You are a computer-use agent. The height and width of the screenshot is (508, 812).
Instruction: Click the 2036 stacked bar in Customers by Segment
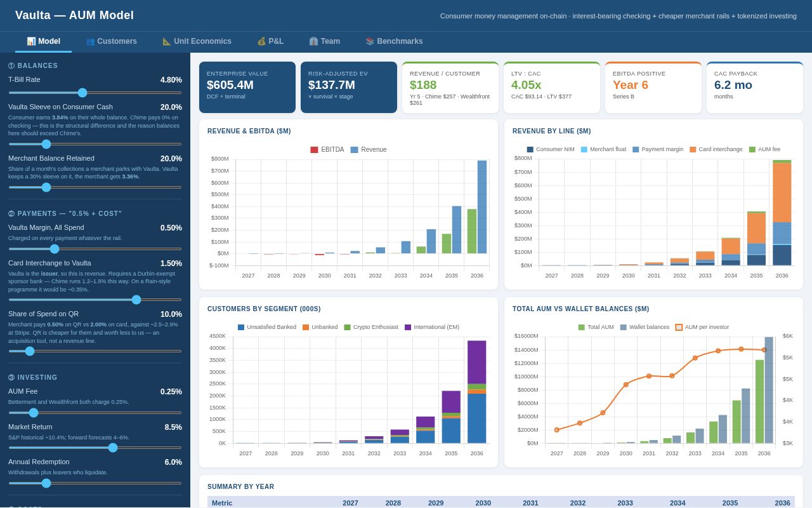[477, 392]
